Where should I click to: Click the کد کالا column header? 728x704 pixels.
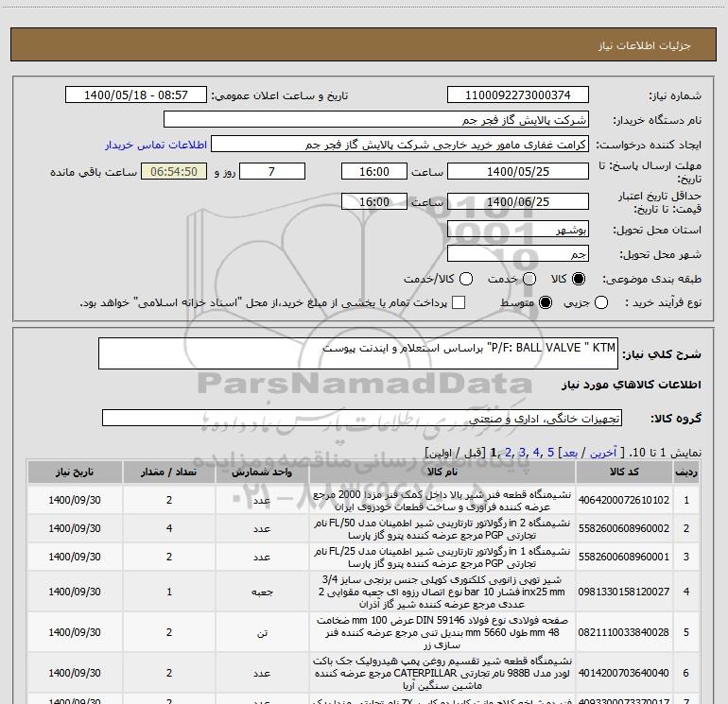[x=624, y=472]
